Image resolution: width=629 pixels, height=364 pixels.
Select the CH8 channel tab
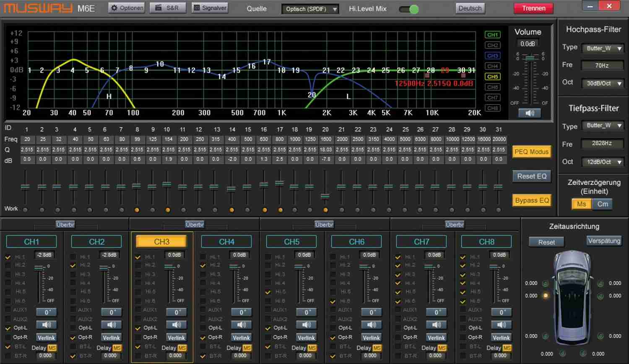click(x=486, y=242)
